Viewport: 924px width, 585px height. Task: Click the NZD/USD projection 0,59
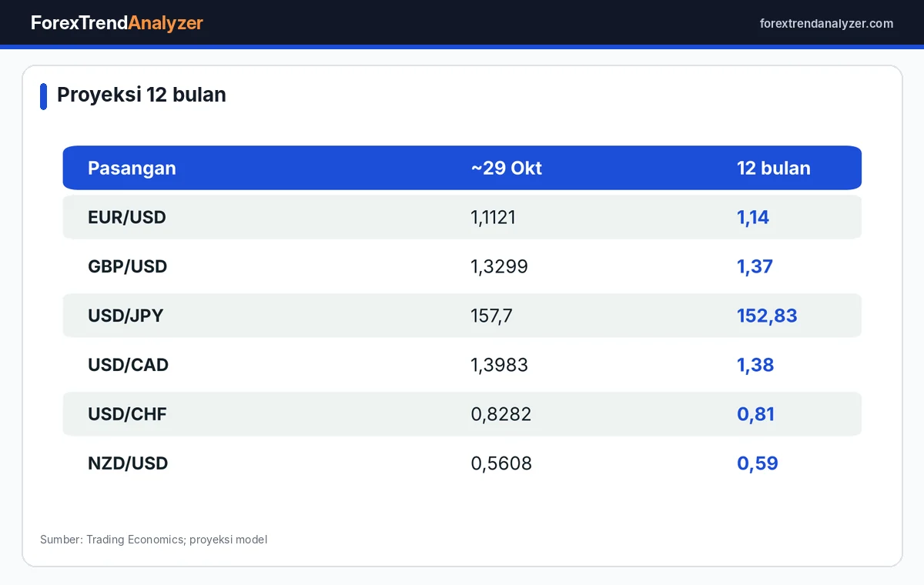pos(758,463)
